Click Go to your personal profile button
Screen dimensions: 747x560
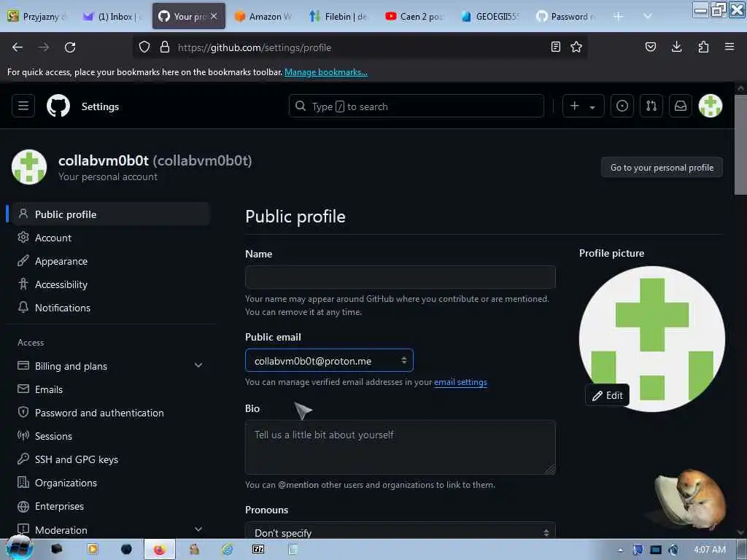tap(662, 167)
